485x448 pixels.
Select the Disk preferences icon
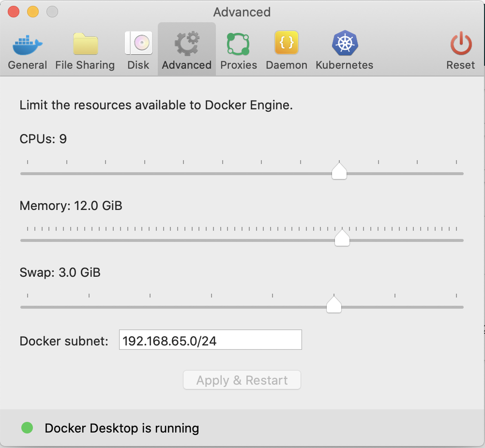[x=138, y=43]
